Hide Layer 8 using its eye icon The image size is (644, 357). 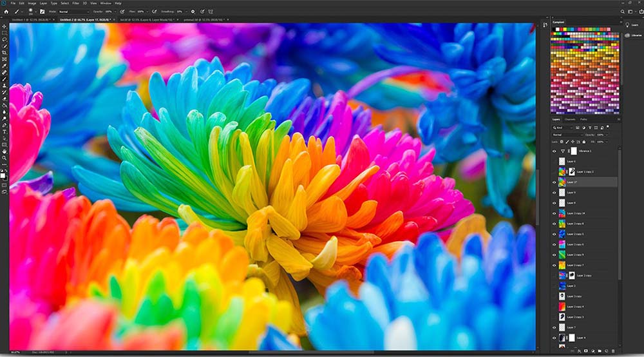pyautogui.click(x=554, y=203)
